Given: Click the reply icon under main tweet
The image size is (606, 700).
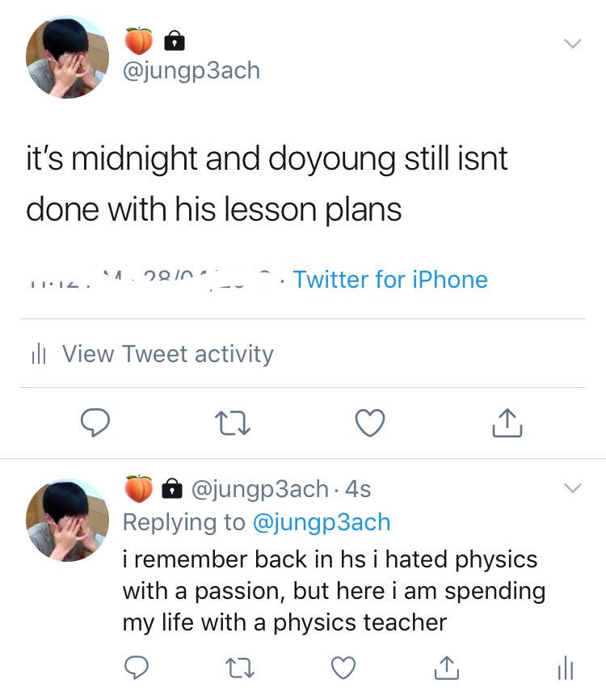Looking at the screenshot, I should [x=95, y=422].
